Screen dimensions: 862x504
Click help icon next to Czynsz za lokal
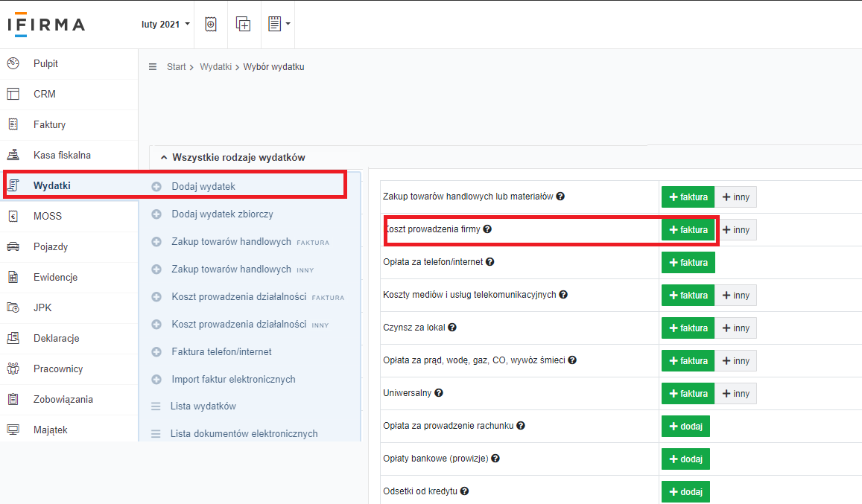452,327
